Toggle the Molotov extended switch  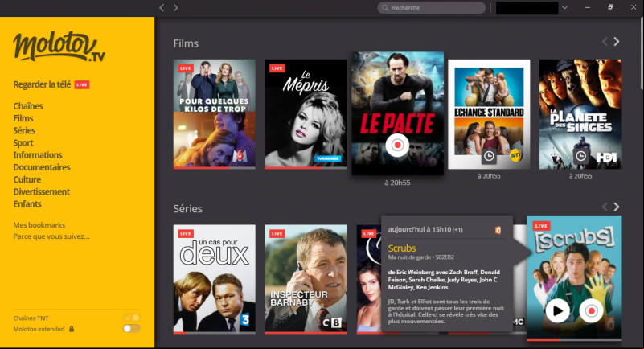[x=132, y=328]
